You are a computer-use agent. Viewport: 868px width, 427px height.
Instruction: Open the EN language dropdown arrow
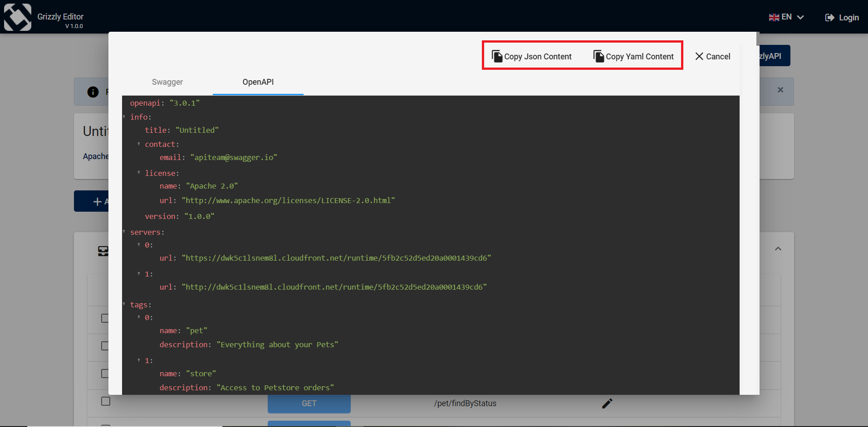pyautogui.click(x=800, y=17)
